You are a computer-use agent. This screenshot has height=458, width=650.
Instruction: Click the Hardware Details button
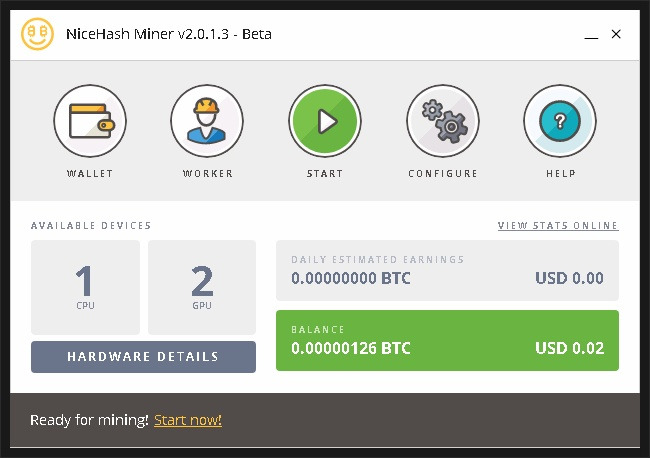point(143,357)
